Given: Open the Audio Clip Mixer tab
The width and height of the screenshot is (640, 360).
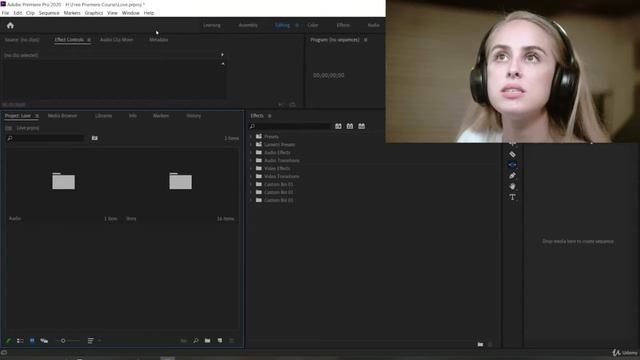Looking at the screenshot, I should point(116,40).
